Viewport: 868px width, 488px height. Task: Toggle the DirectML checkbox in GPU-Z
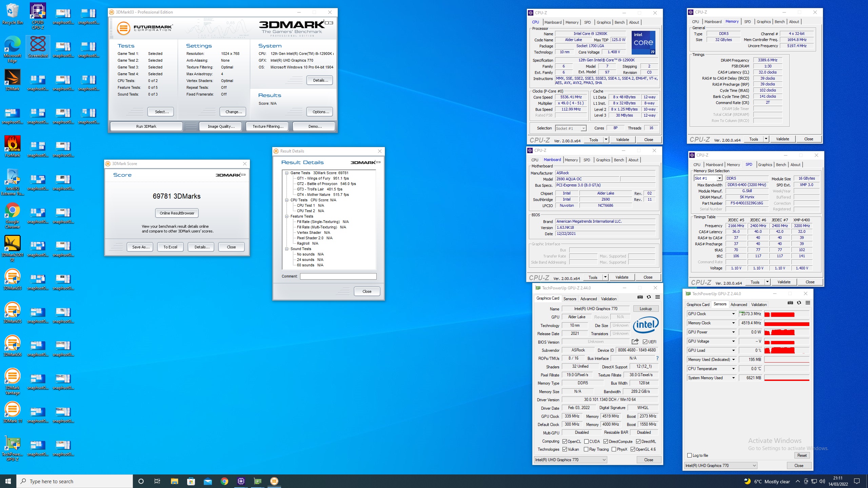[x=638, y=442]
